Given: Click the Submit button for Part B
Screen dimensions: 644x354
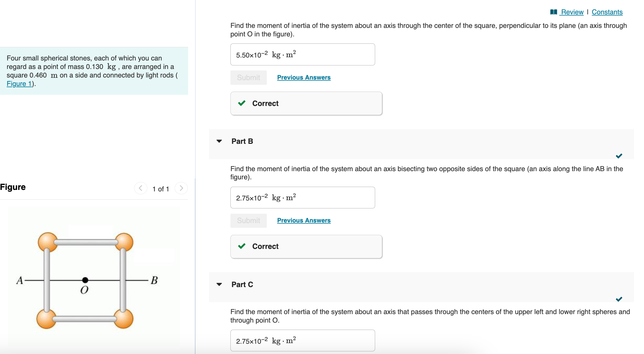Looking at the screenshot, I should [248, 220].
